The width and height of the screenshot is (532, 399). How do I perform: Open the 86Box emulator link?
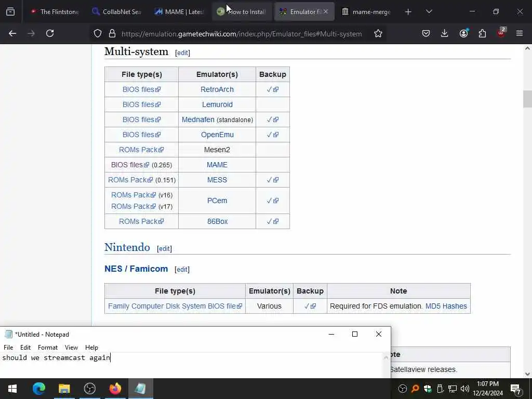[x=217, y=221]
